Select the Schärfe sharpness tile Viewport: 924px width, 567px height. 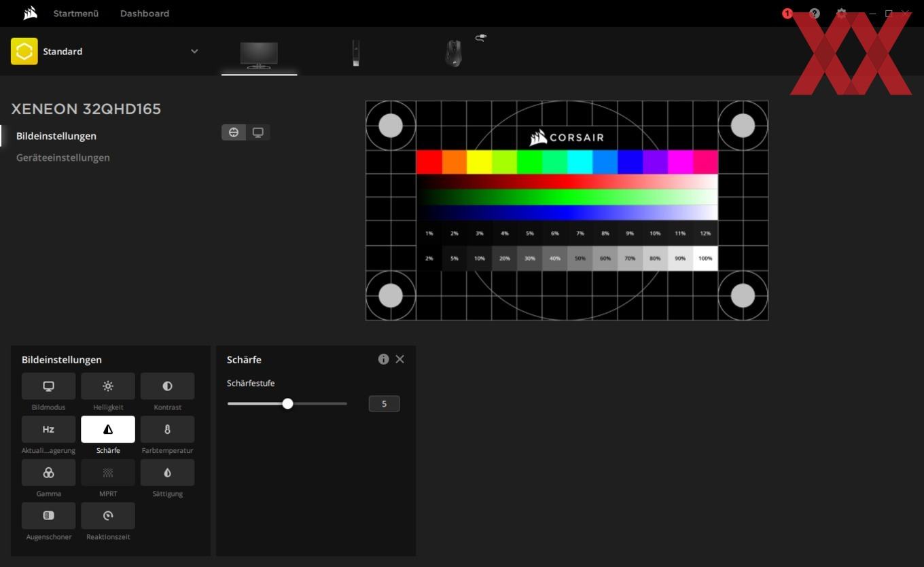coord(108,429)
